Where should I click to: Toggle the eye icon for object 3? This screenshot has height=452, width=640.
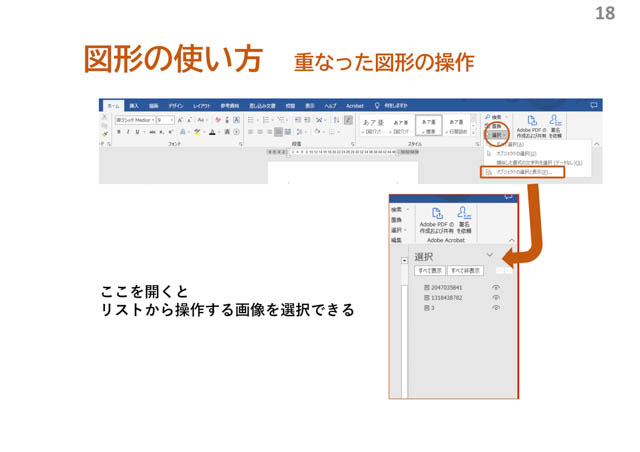pyautogui.click(x=495, y=308)
